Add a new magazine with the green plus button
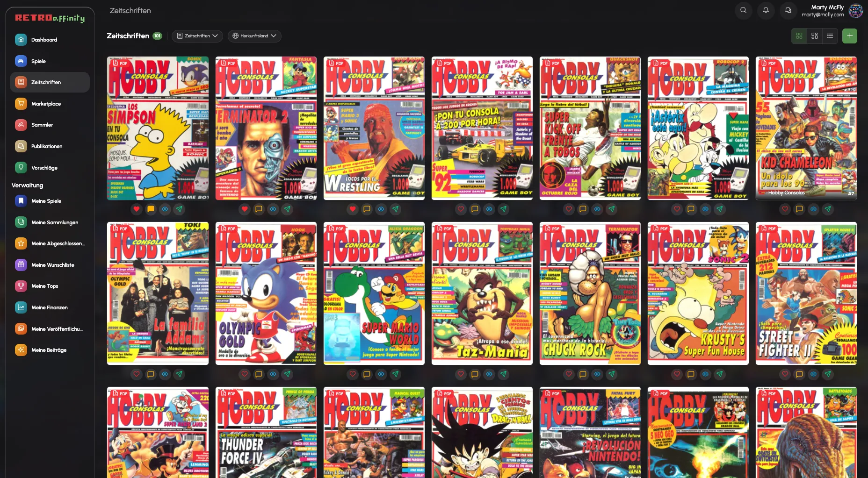This screenshot has width=868, height=478. pyautogui.click(x=850, y=36)
